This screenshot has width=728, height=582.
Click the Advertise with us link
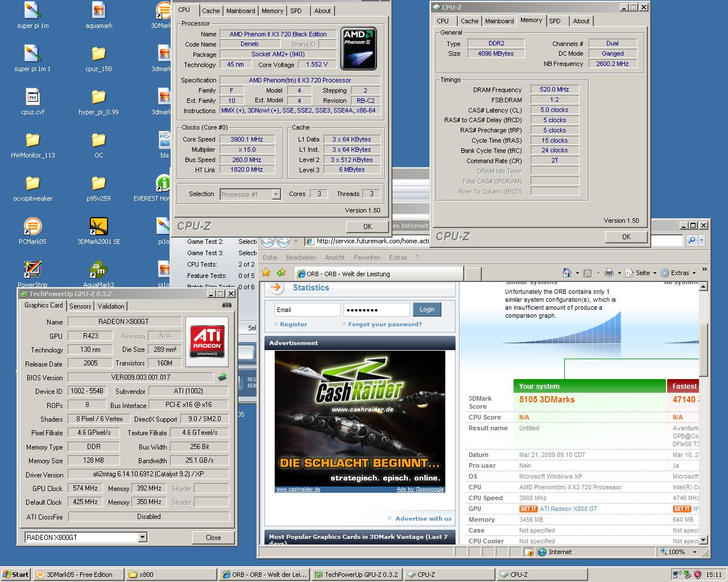point(423,518)
